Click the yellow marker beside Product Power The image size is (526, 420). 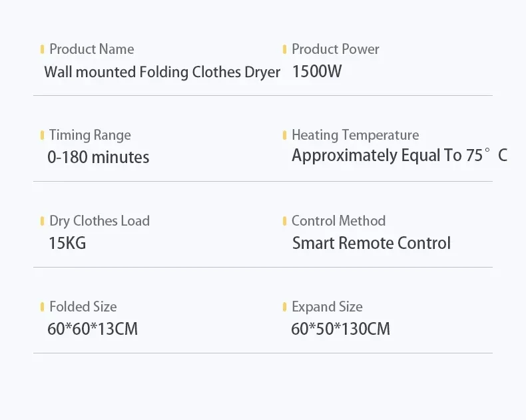[x=285, y=49]
